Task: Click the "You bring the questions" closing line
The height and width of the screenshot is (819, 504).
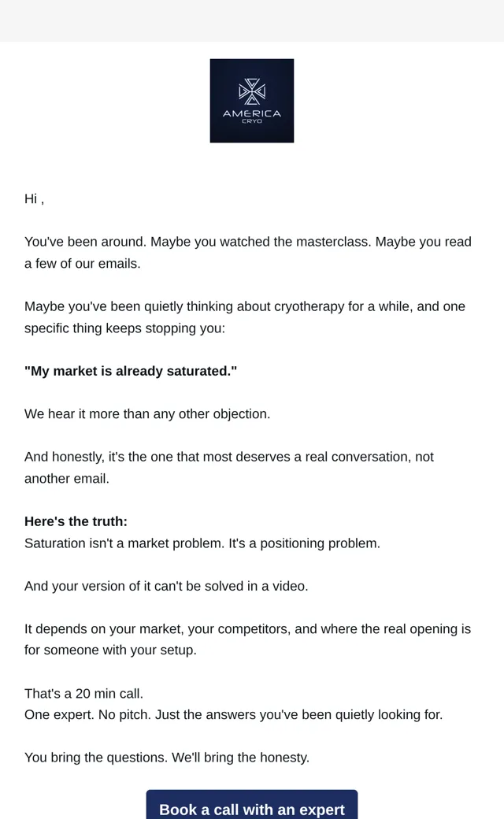Action: pyautogui.click(x=167, y=758)
